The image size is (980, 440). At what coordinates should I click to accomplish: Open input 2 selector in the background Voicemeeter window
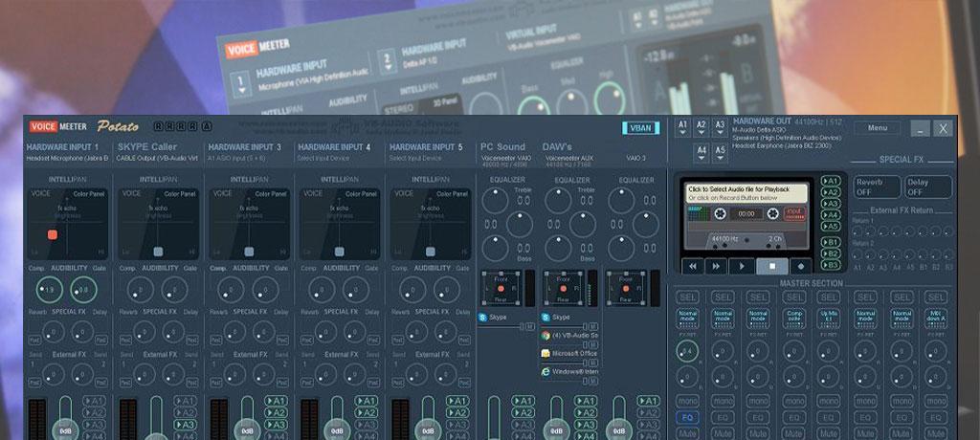coord(387,61)
